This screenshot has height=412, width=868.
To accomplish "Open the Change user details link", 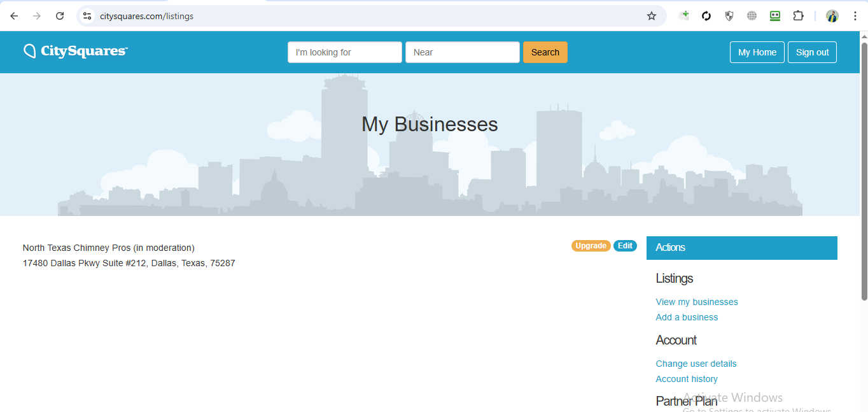I will (x=696, y=364).
